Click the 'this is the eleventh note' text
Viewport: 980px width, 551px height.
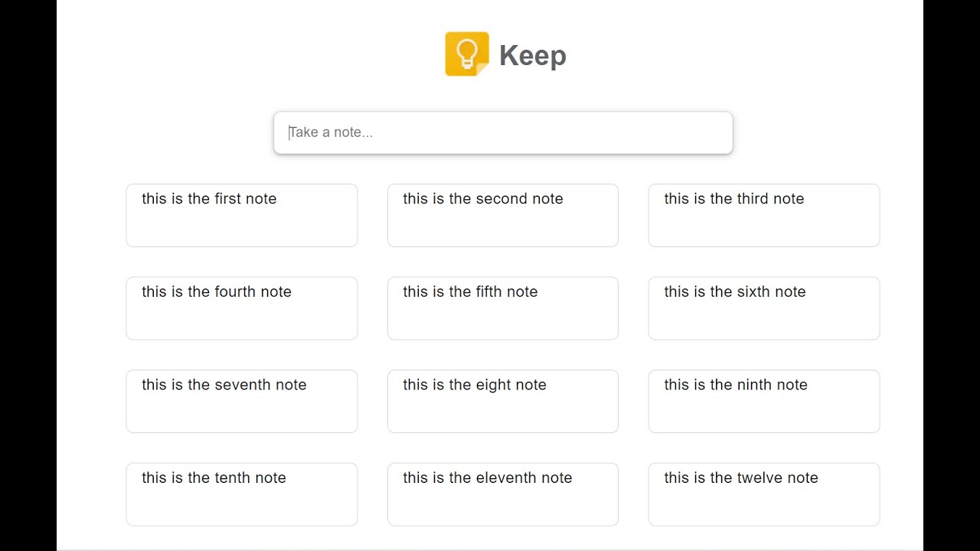click(487, 478)
